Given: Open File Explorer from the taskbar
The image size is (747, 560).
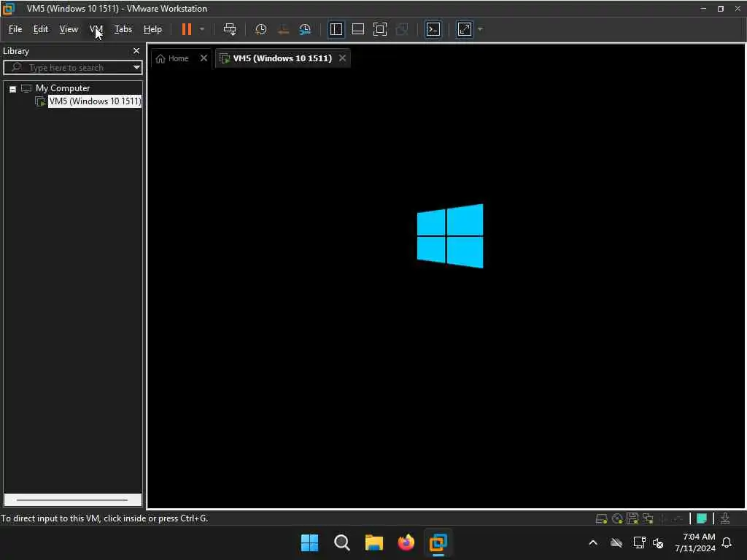Looking at the screenshot, I should [374, 542].
